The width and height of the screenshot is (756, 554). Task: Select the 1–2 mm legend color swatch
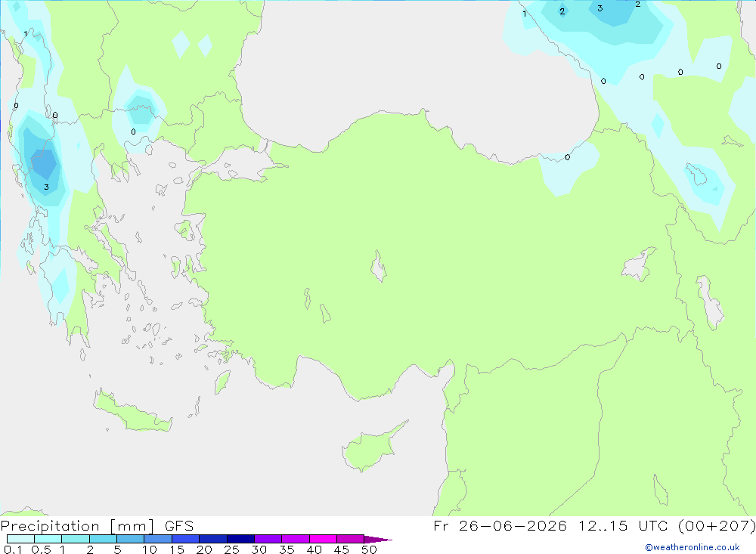click(75, 539)
